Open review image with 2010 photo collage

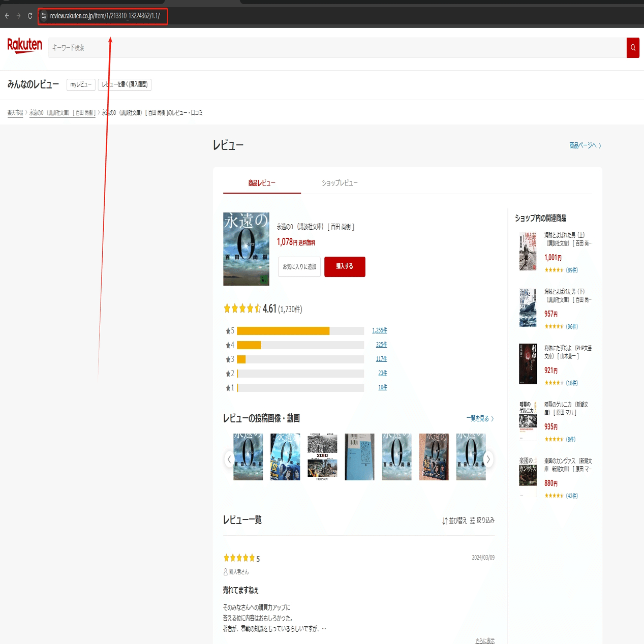click(322, 457)
